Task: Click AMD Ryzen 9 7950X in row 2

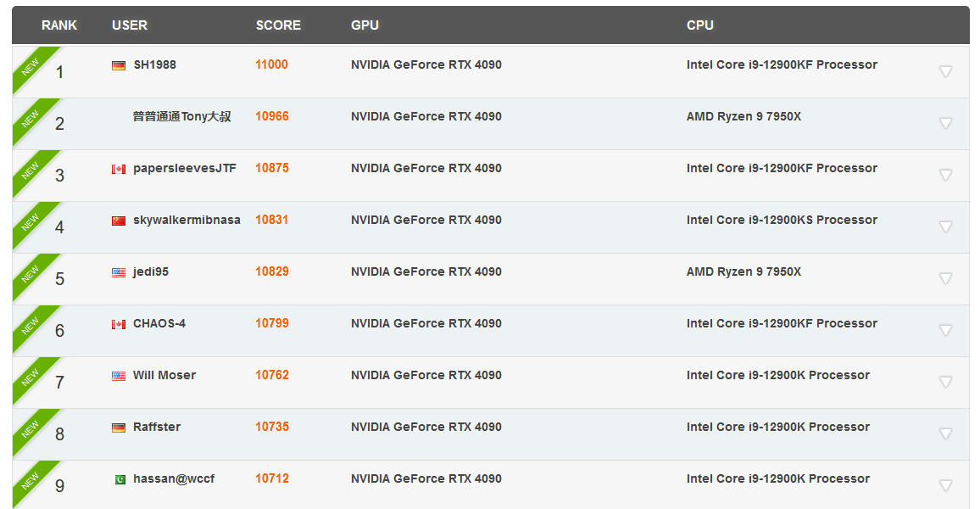Action: 743,116
